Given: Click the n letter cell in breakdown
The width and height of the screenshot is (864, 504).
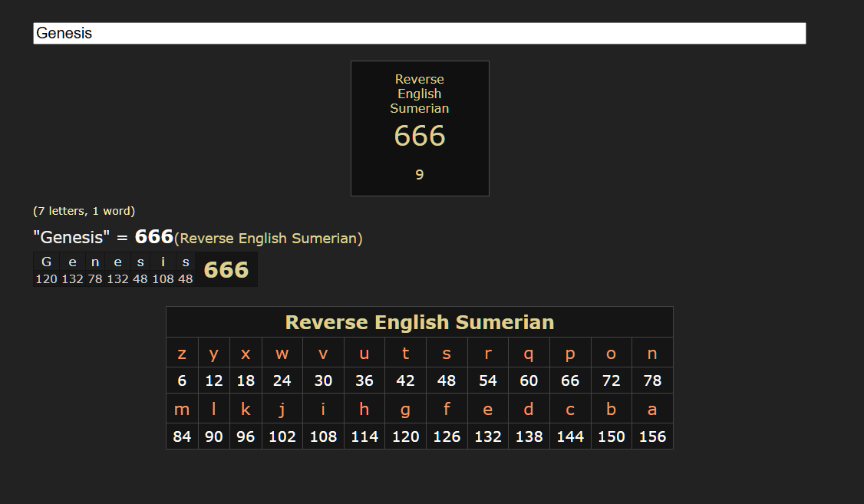Looking at the screenshot, I should (x=95, y=262).
